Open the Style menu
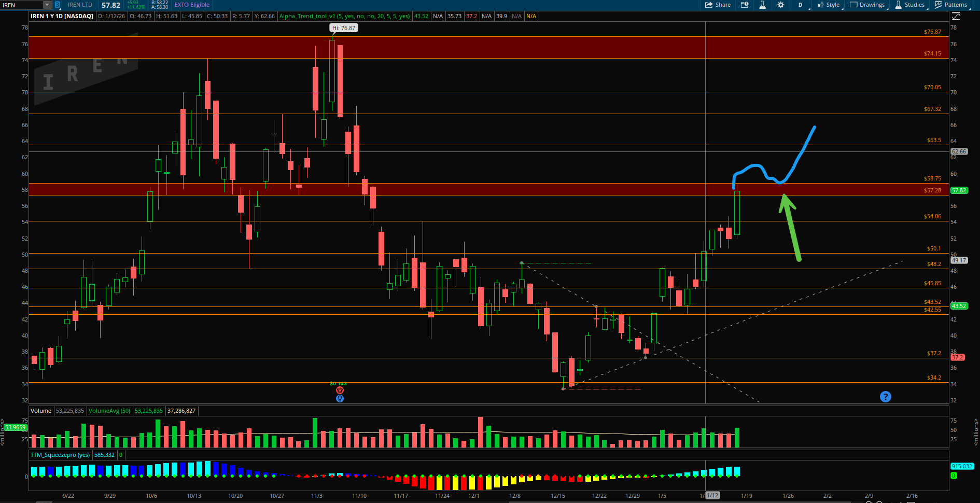Screen dimensions: 980x503 click(828, 5)
